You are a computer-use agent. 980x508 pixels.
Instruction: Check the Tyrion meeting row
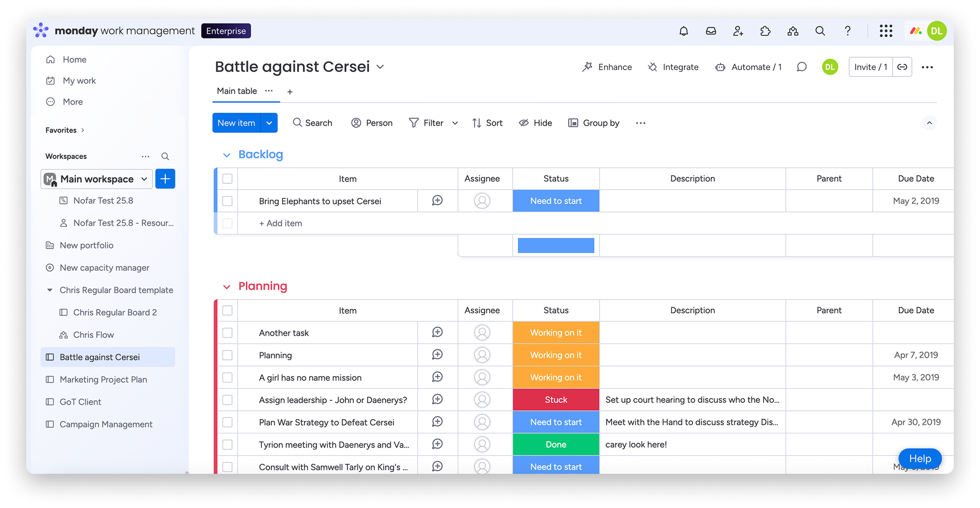227,444
